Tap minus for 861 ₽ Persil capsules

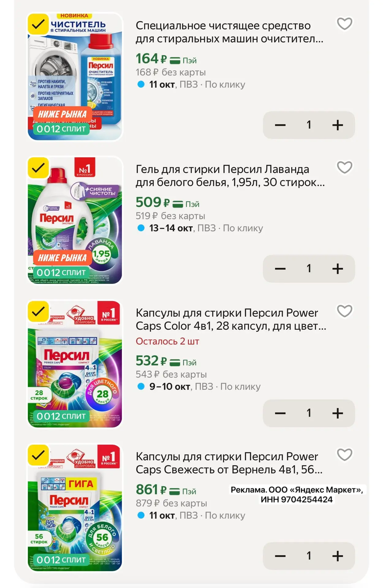pos(280,556)
